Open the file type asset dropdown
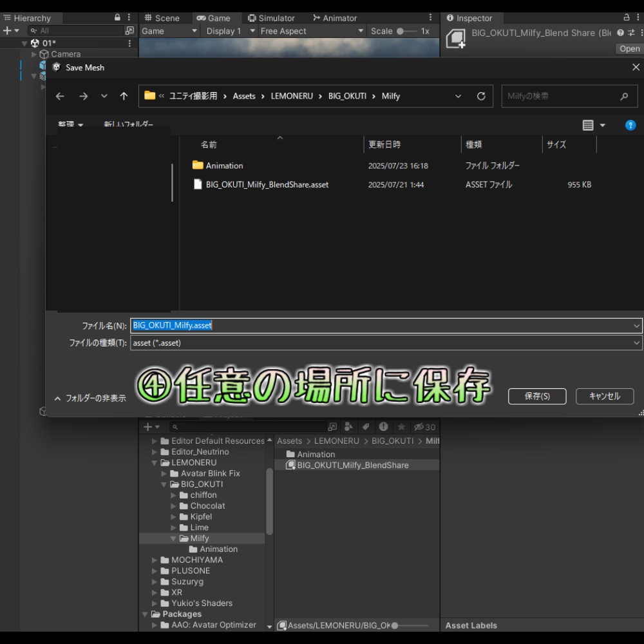The image size is (644, 644). click(386, 343)
